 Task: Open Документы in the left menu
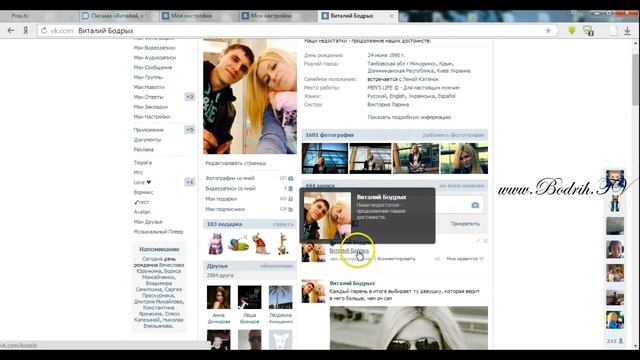pyautogui.click(x=147, y=140)
